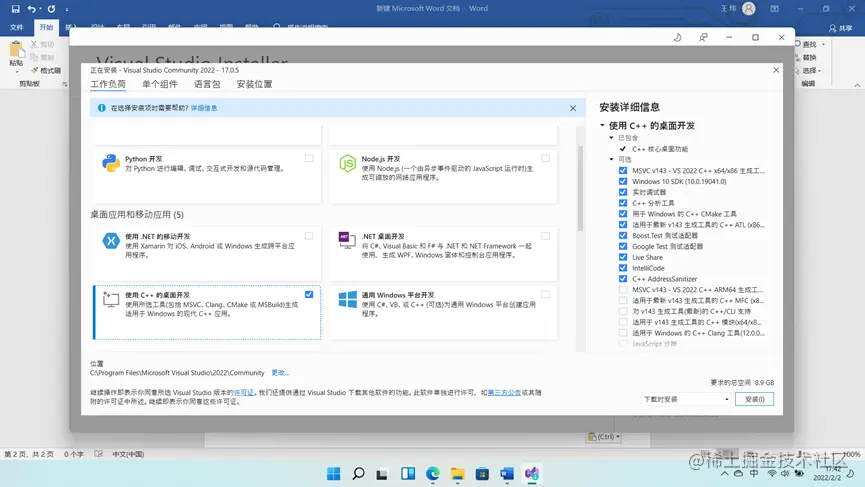Click the Save icon in Word

tap(15, 9)
